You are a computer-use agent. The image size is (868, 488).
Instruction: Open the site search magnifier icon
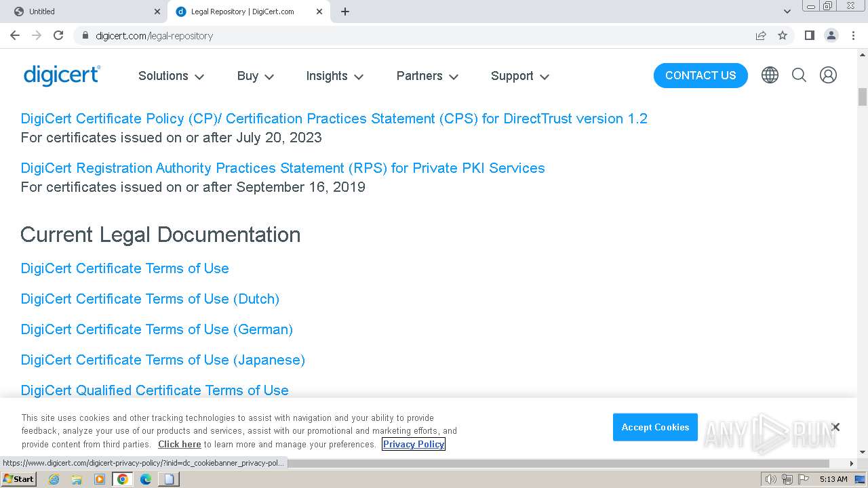click(799, 75)
